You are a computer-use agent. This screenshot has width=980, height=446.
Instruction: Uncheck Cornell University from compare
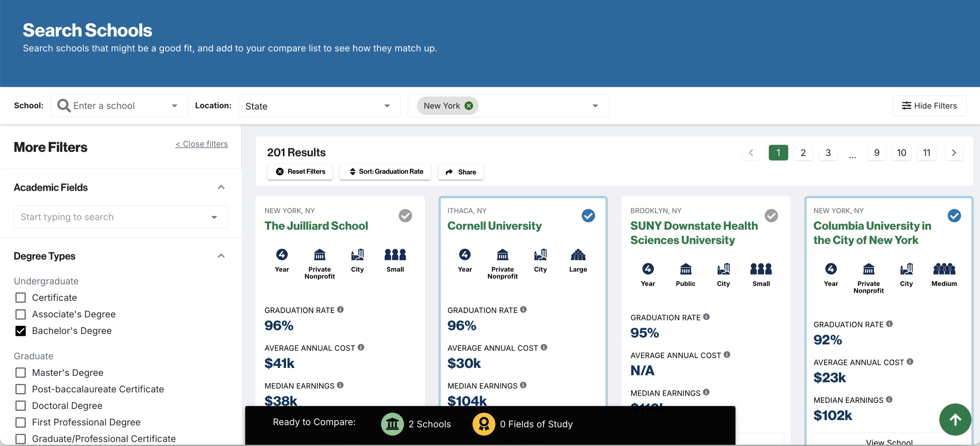[x=588, y=215]
